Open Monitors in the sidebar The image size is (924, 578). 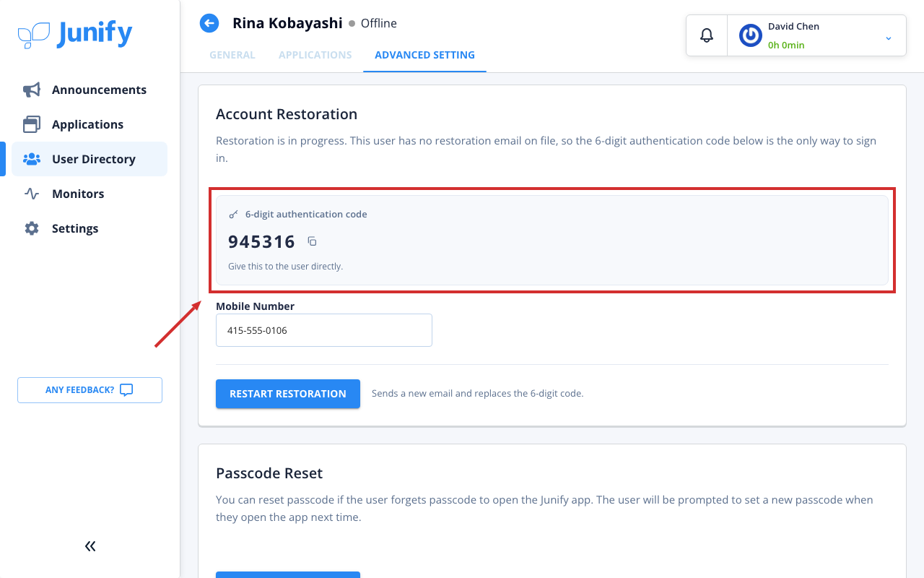90,194
